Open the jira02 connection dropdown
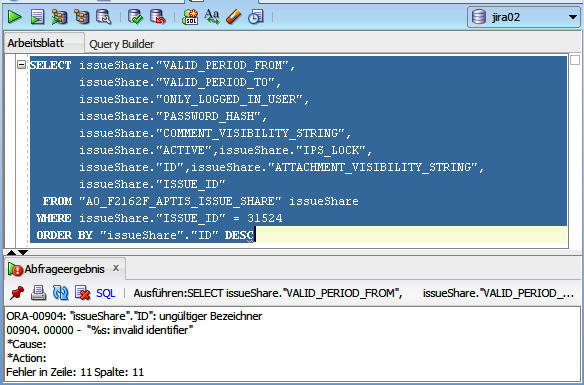This screenshot has width=584, height=385. 524,17
